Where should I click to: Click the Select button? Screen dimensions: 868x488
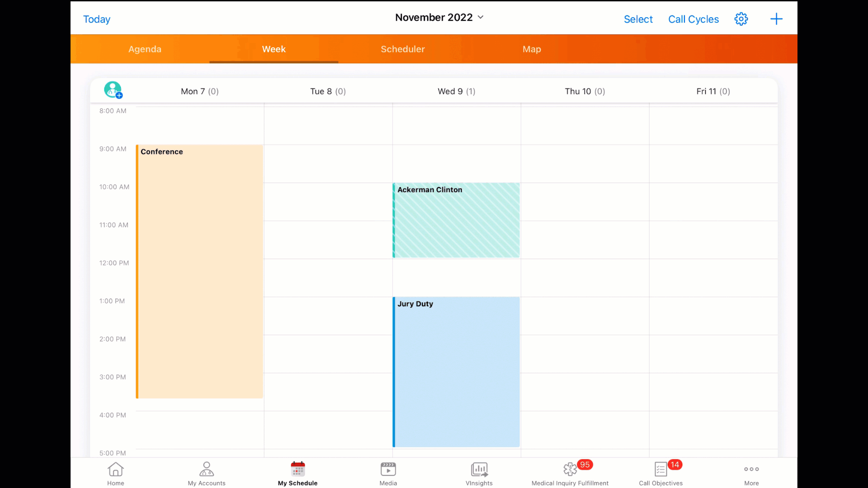(x=638, y=19)
